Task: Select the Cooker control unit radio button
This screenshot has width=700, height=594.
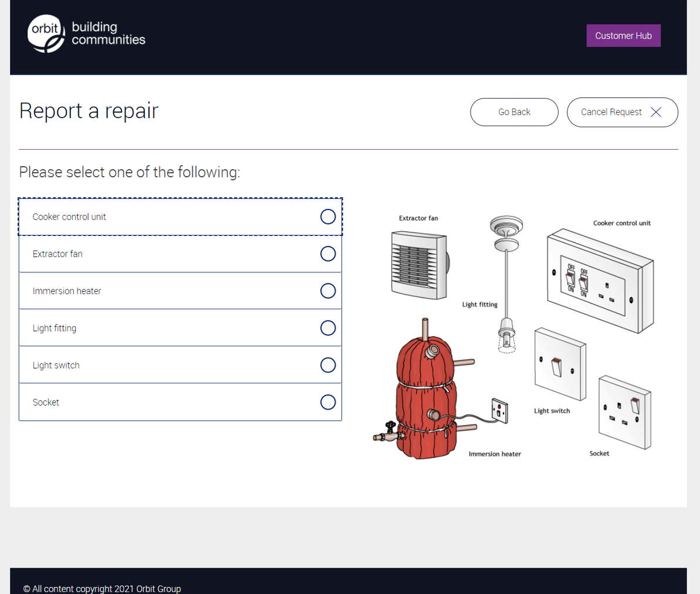Action: point(328,217)
